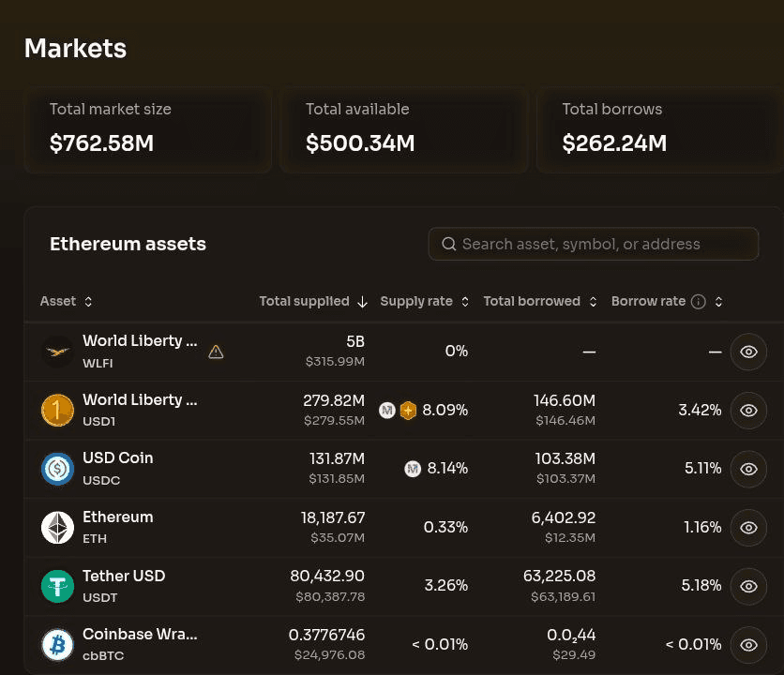784x675 pixels.
Task: Focus the Search asset, symbol, or address field
Action: (x=594, y=244)
